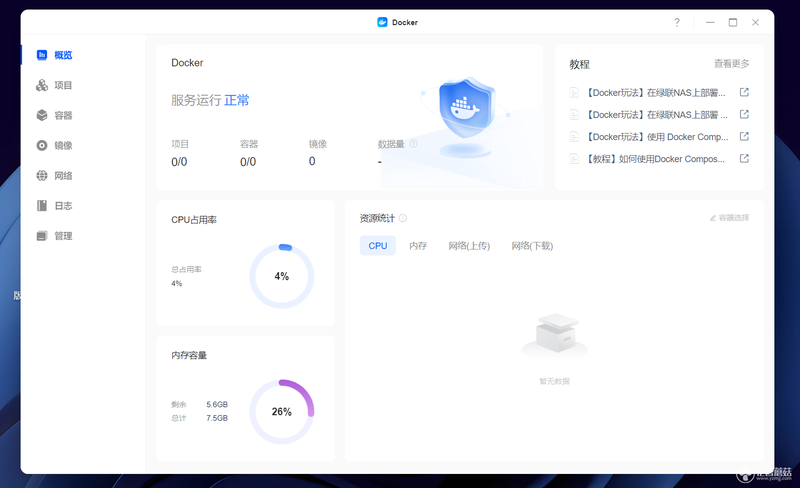Switch to the 网络(下载) download tab

pyautogui.click(x=532, y=246)
